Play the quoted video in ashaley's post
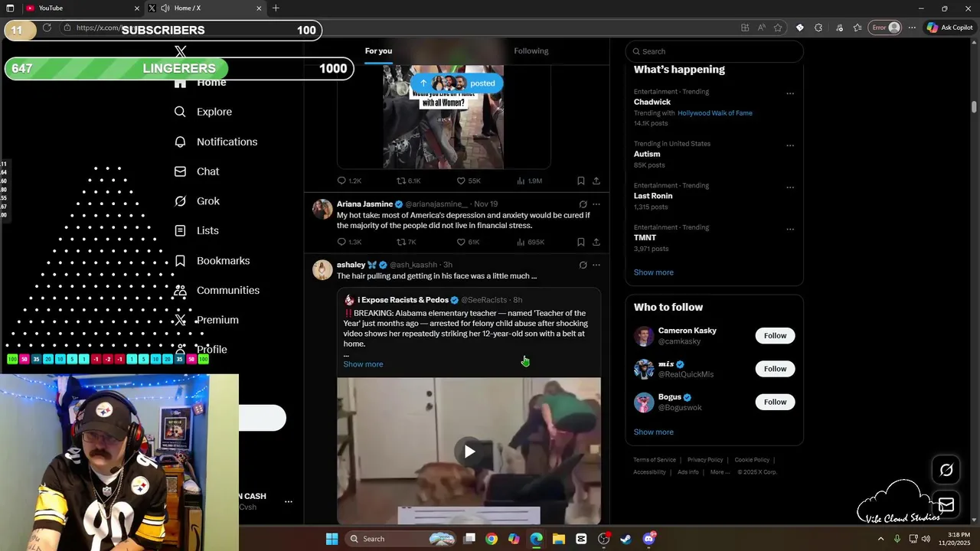Screen dimensions: 980x551 point(469,452)
